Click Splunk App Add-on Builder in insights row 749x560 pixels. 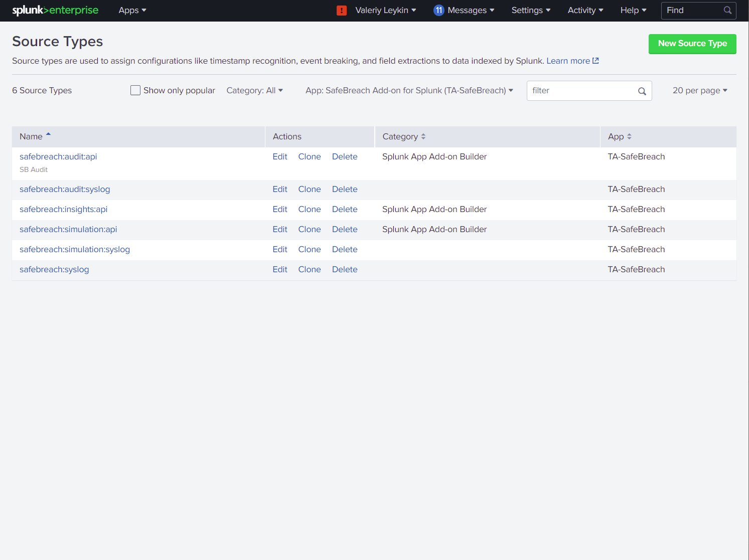tap(434, 209)
